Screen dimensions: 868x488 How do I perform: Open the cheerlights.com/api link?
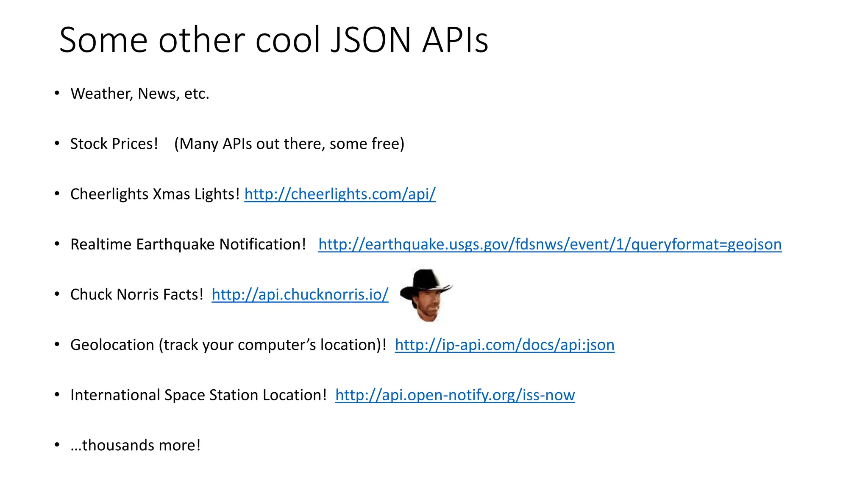tap(340, 194)
